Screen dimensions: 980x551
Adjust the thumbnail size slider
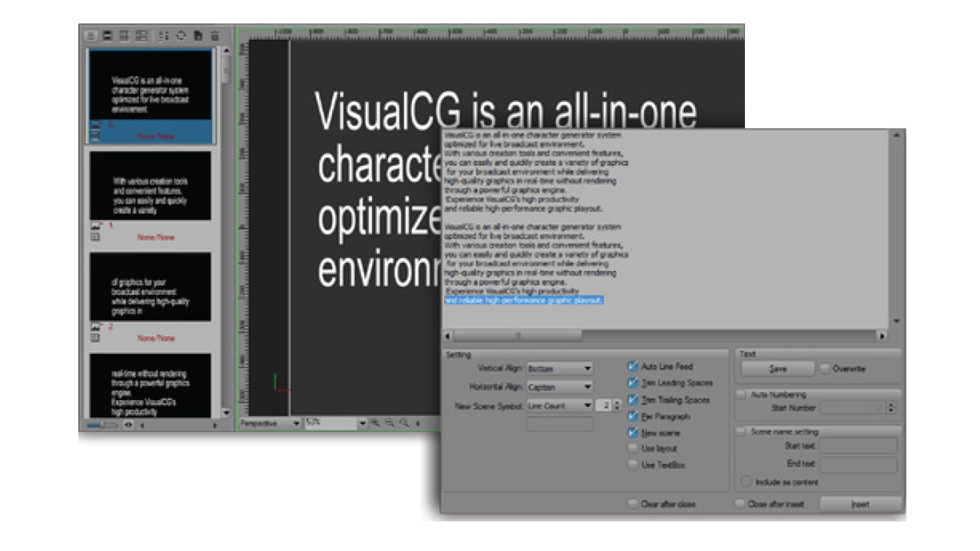click(x=102, y=425)
